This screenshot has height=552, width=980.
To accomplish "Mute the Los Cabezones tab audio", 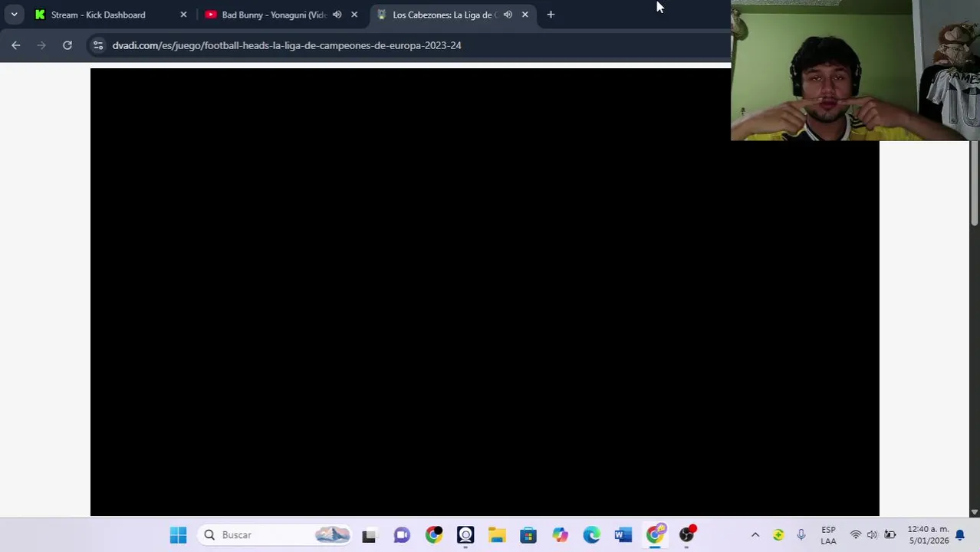I will pyautogui.click(x=508, y=15).
